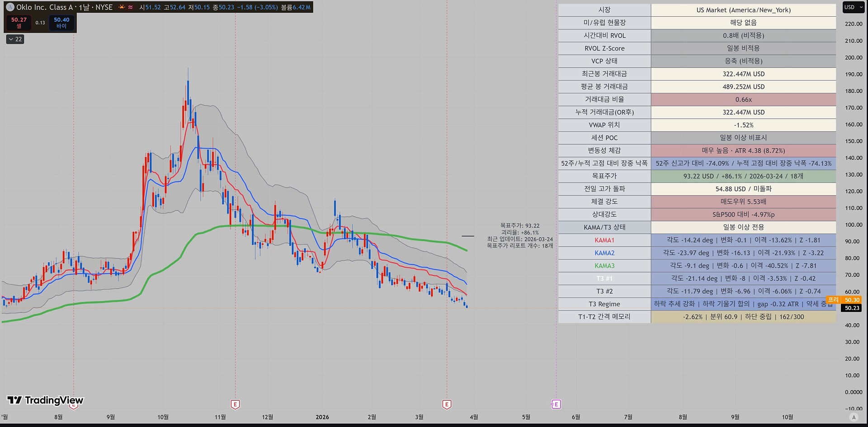The height and width of the screenshot is (427, 868).
Task: Click the black 50.23 last price label
Action: (852, 308)
